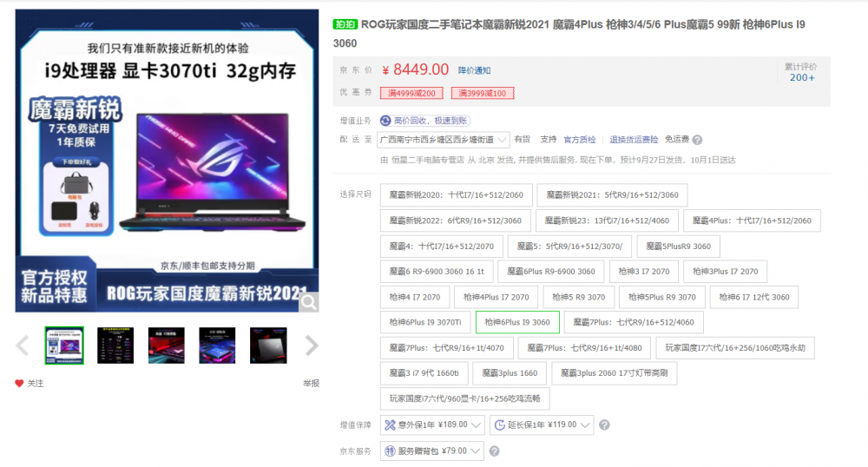Select option 魔霸新锐23: 13代i7/16+512/4060
The height and width of the screenshot is (467, 868).
(x=607, y=220)
